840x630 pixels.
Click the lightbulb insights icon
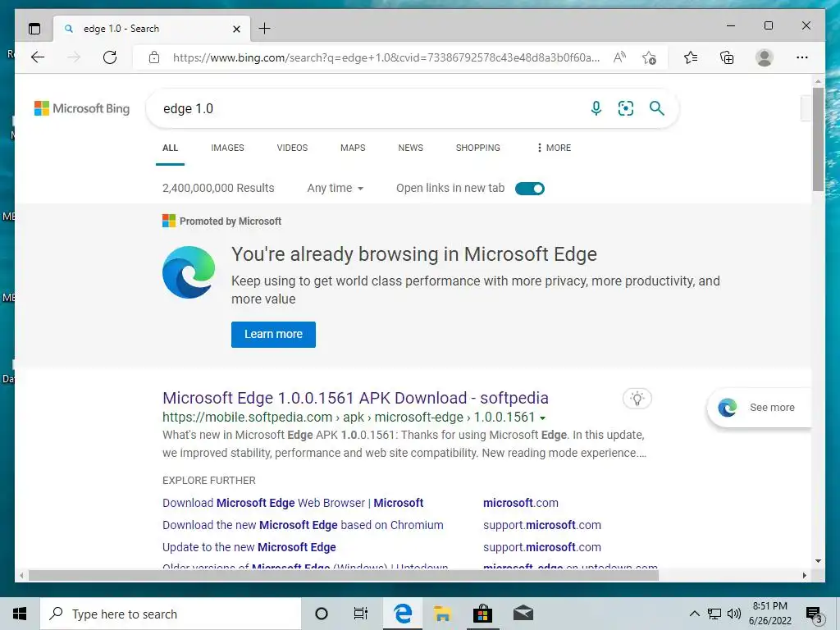point(637,399)
